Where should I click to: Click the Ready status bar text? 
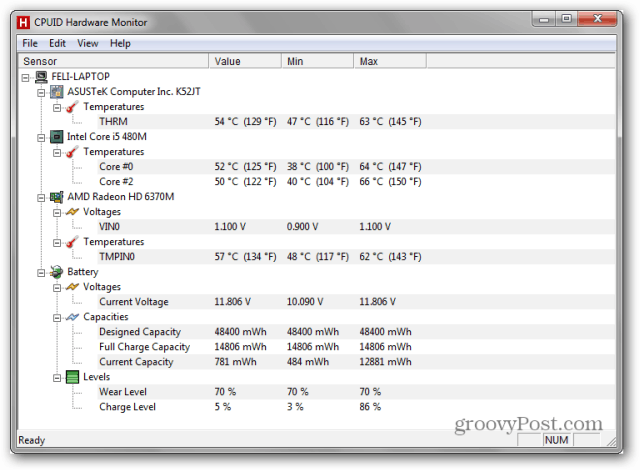pos(31,440)
